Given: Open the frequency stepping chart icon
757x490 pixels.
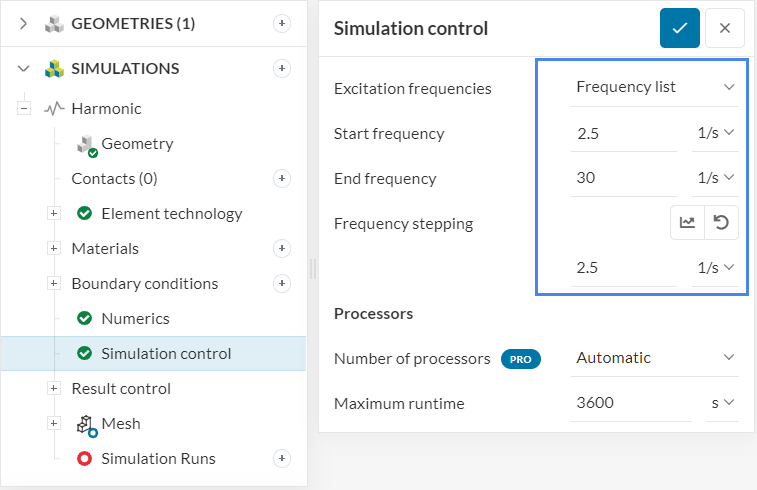Looking at the screenshot, I should coord(687,223).
